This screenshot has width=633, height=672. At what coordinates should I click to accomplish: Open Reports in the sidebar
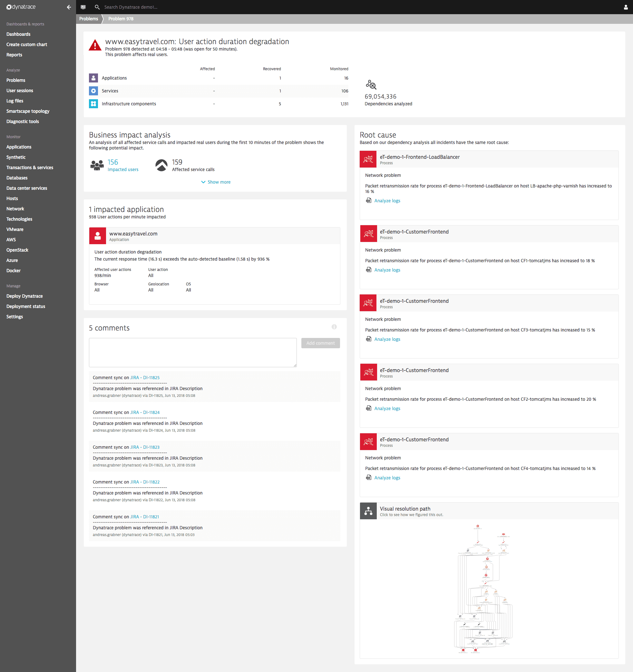point(14,55)
